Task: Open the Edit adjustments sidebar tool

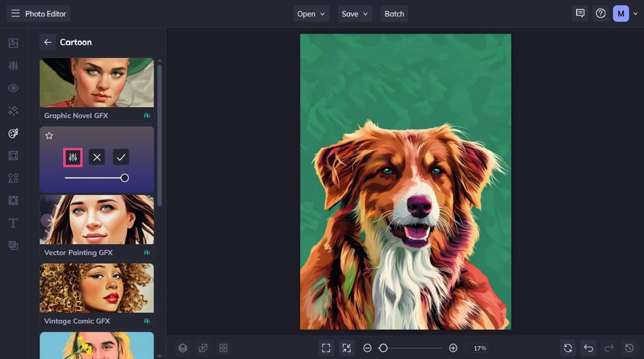Action: [x=13, y=66]
